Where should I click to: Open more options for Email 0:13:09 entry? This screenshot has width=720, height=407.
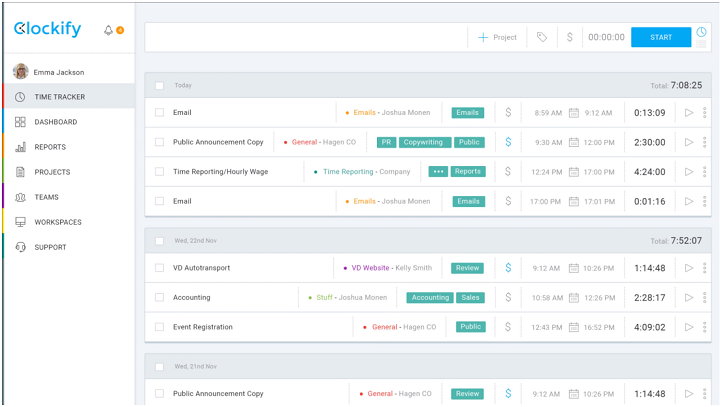pos(704,113)
